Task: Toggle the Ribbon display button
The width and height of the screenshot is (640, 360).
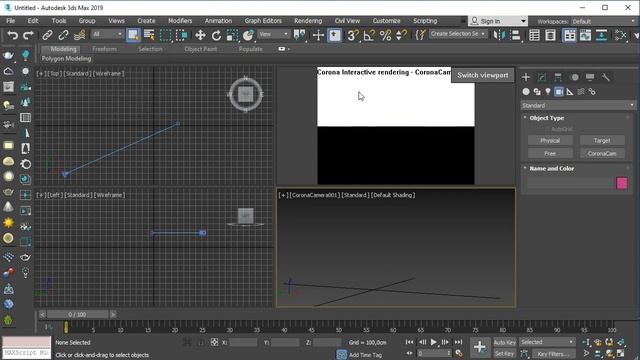Action: point(569,36)
